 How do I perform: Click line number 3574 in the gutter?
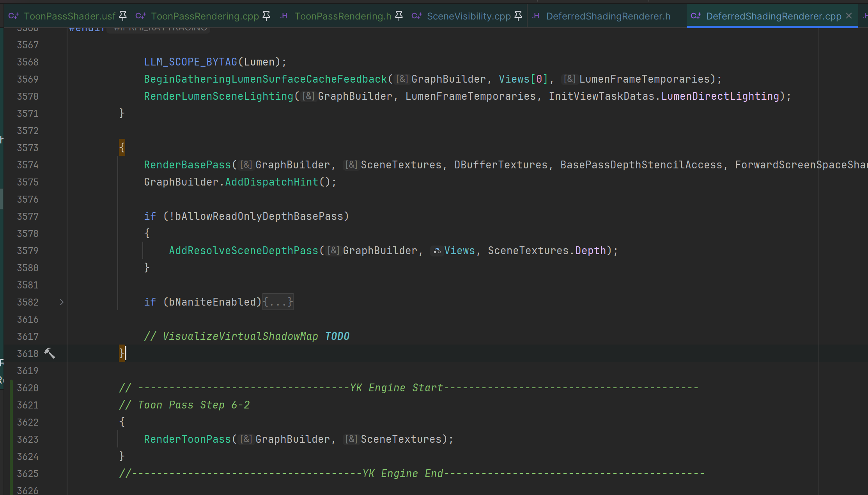(28, 165)
